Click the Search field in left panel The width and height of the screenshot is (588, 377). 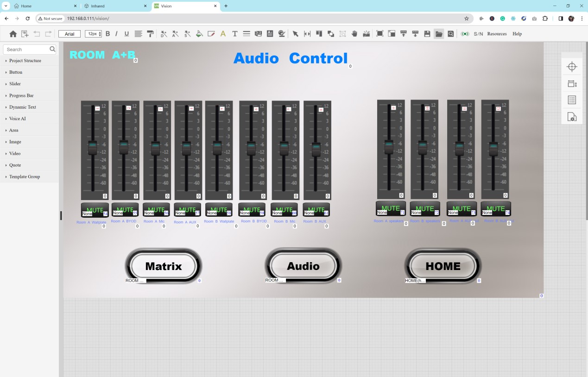click(26, 49)
